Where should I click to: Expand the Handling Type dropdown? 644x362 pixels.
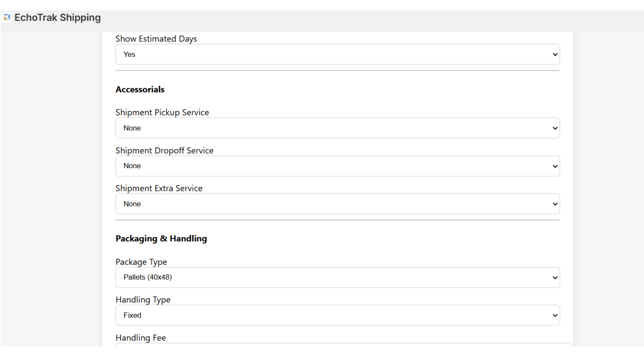coord(337,315)
